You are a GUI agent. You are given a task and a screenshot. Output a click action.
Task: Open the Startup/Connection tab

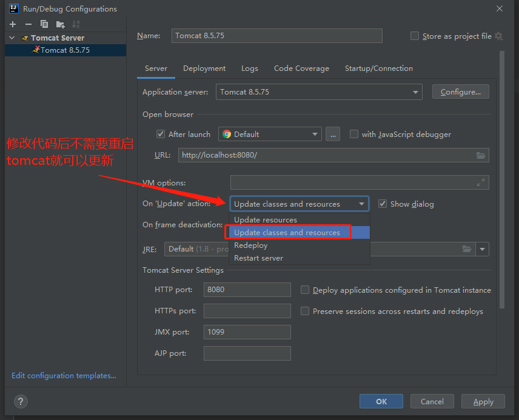pyautogui.click(x=379, y=68)
